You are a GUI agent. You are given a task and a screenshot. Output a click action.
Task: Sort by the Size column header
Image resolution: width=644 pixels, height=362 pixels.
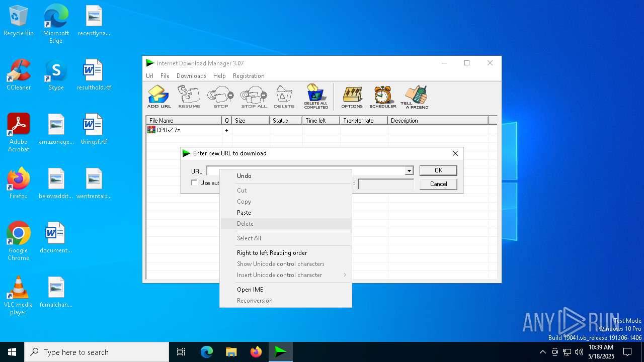[251, 121]
